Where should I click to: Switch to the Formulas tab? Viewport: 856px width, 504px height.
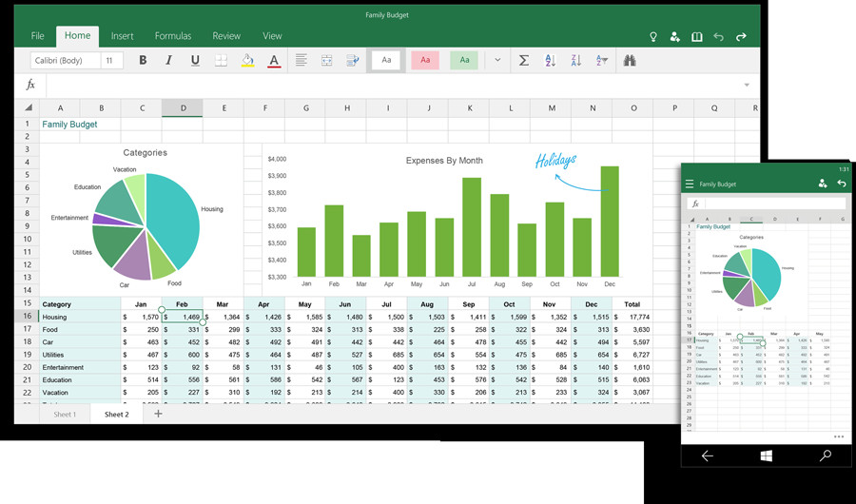coord(173,36)
